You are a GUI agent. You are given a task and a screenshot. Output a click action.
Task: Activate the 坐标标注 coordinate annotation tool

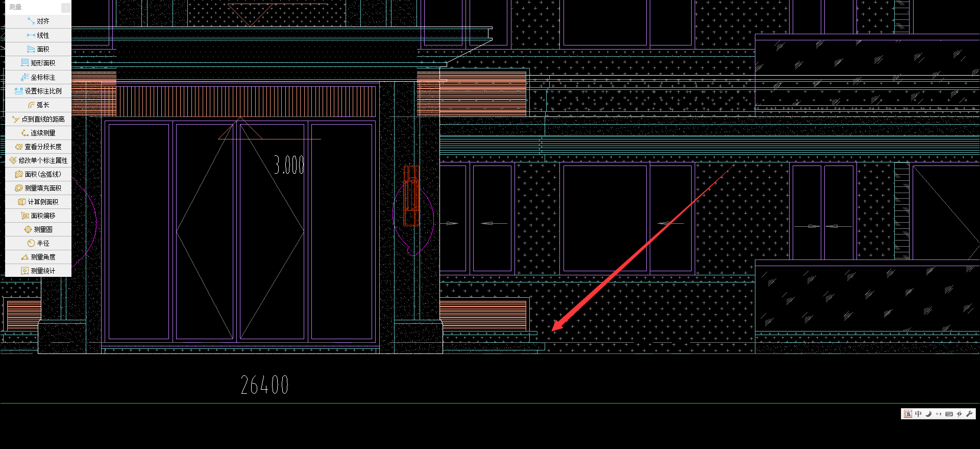click(38, 77)
